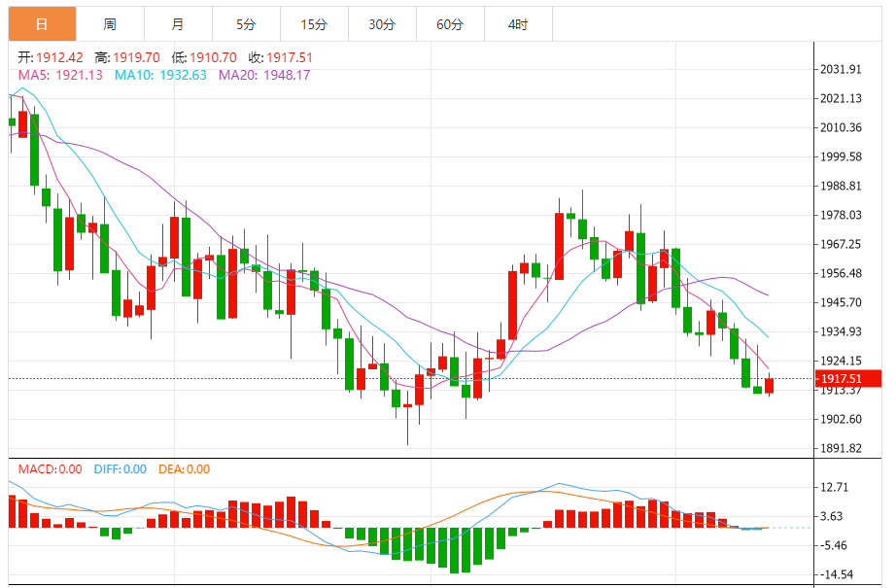The image size is (896, 588).
Task: Click the 3.63 MACD axis label
Action: pyautogui.click(x=832, y=516)
